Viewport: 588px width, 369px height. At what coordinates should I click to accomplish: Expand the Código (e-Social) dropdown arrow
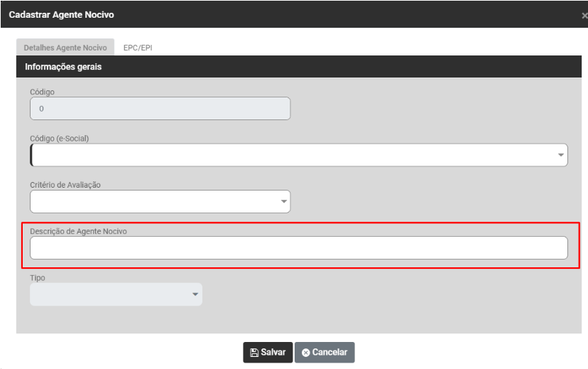point(560,155)
